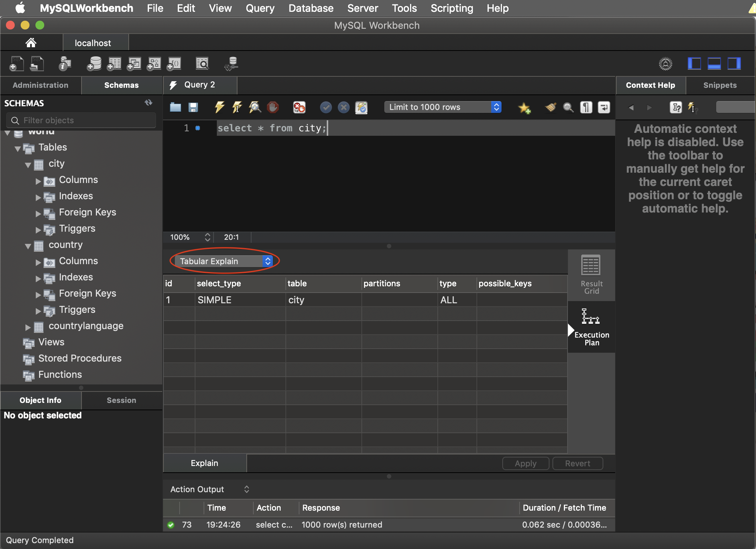Click the SIMPLE cell in explain table
Viewport: 756px width, 549px height.
[x=240, y=300]
